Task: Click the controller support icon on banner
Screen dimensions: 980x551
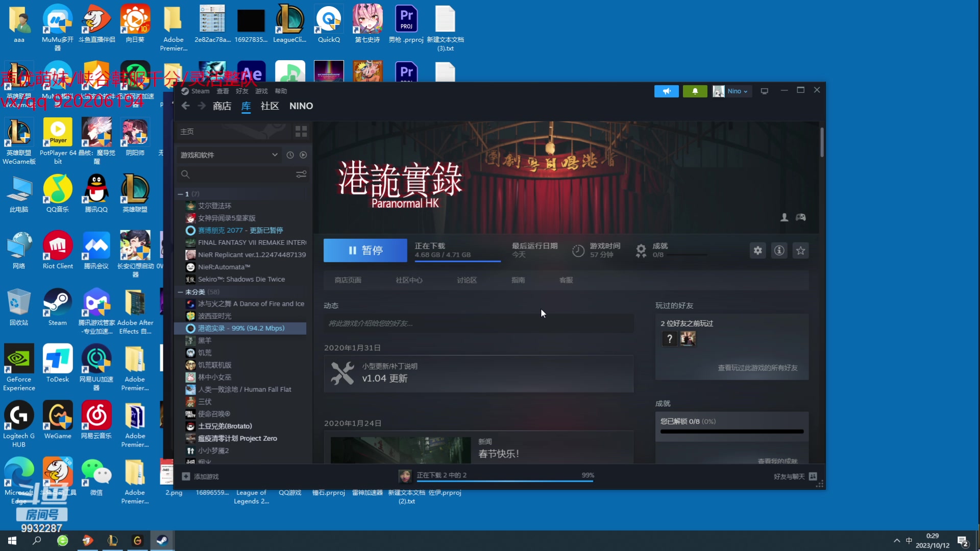Action: [801, 217]
